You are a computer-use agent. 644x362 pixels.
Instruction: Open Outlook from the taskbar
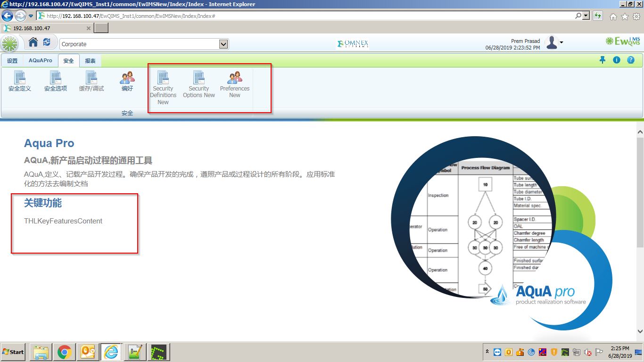[x=88, y=352]
